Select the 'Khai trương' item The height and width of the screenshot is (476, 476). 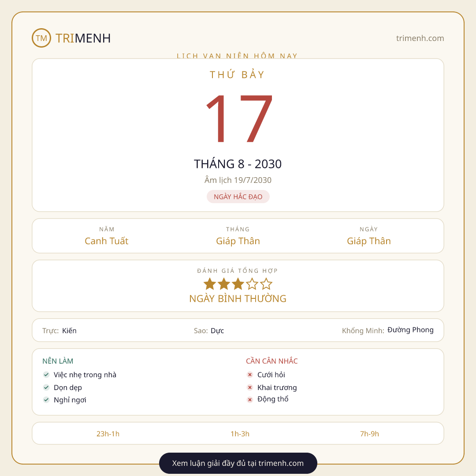277,388
